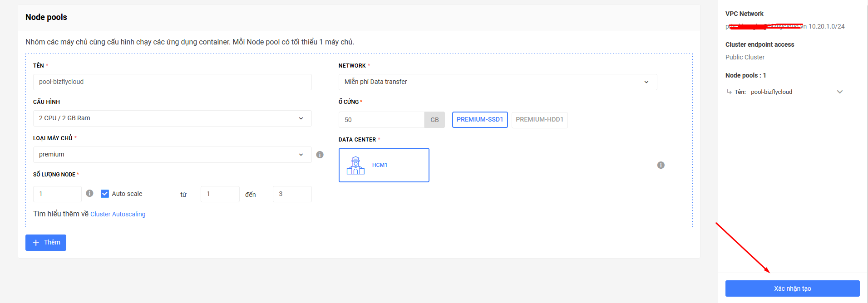This screenshot has width=868, height=303.
Task: Click the Tên field containing pool-bizflycloud
Action: (172, 82)
